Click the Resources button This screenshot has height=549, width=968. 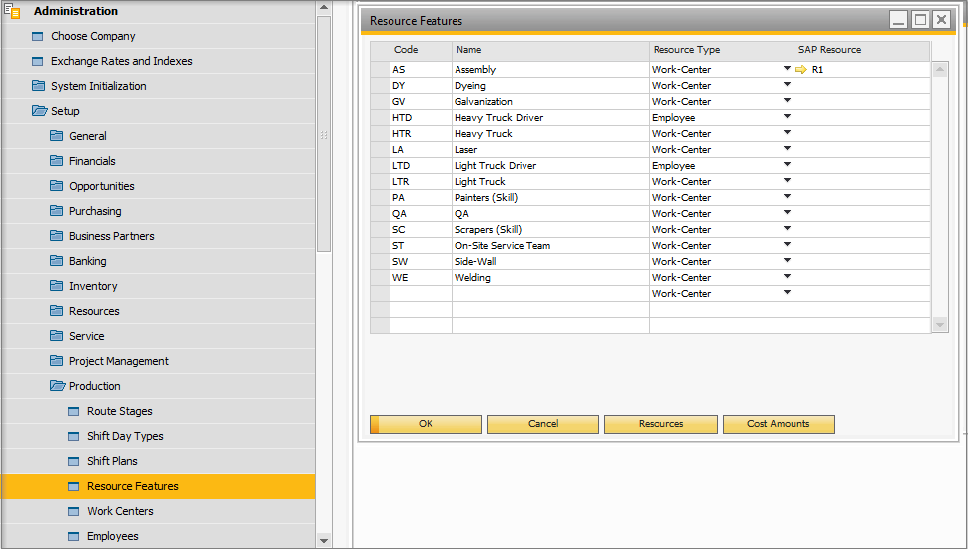(660, 424)
